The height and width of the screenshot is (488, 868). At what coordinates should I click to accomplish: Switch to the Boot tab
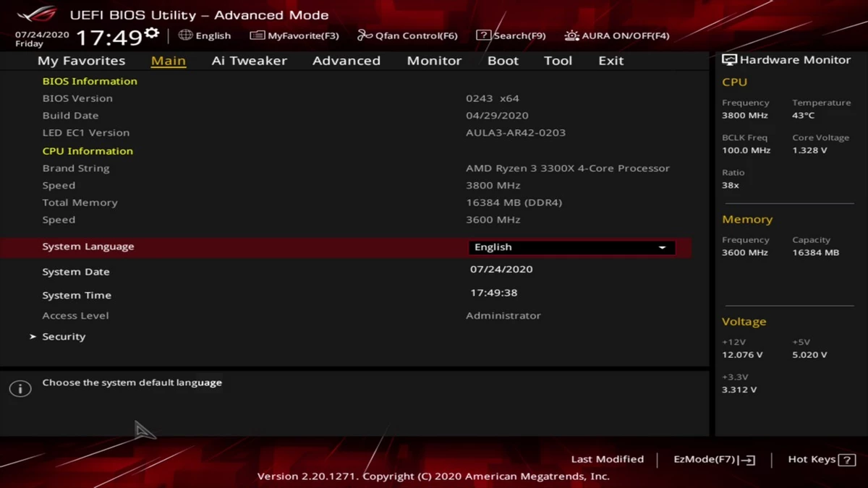click(x=503, y=61)
